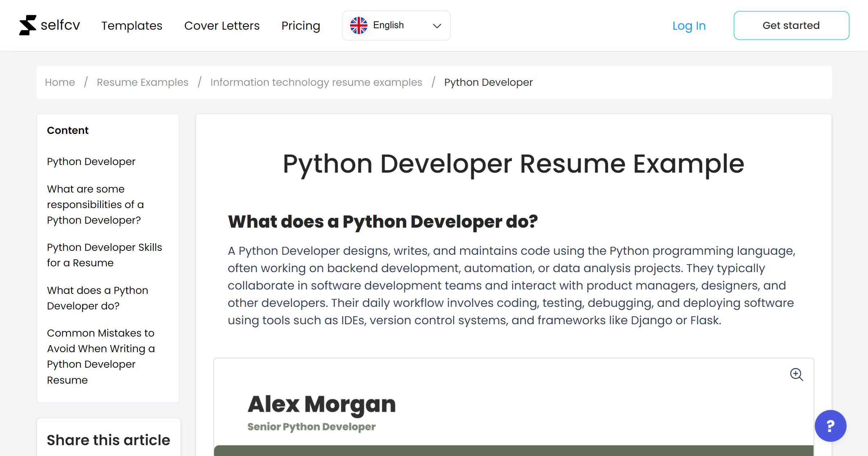Jump to Python Developer content section
Screen dimensions: 868x456
click(91, 161)
